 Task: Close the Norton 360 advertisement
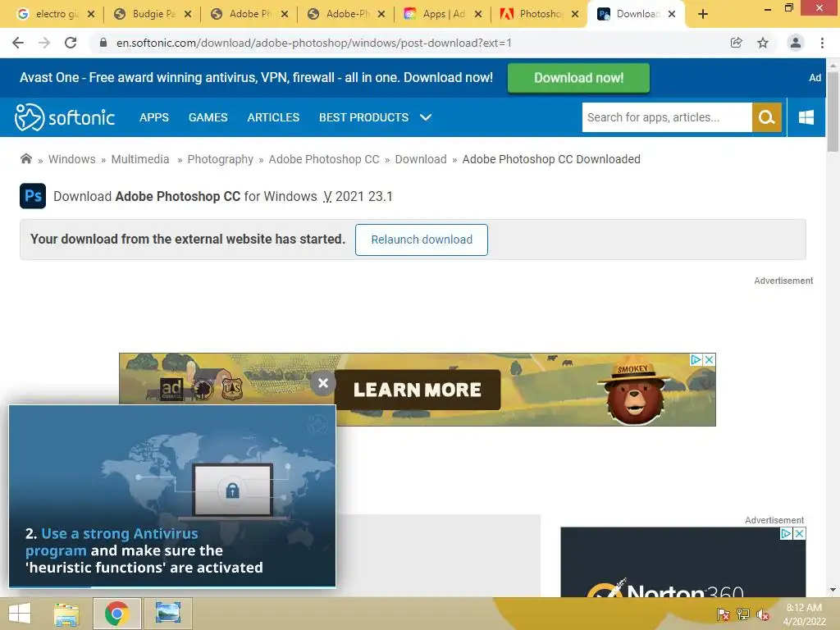799,533
